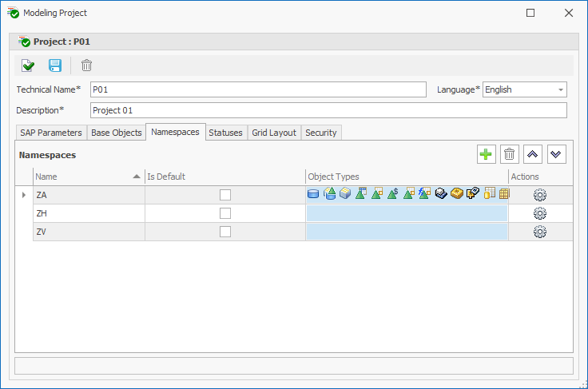Move namespace up with up arrow
Viewport: 588px width, 389px height.
pos(532,155)
